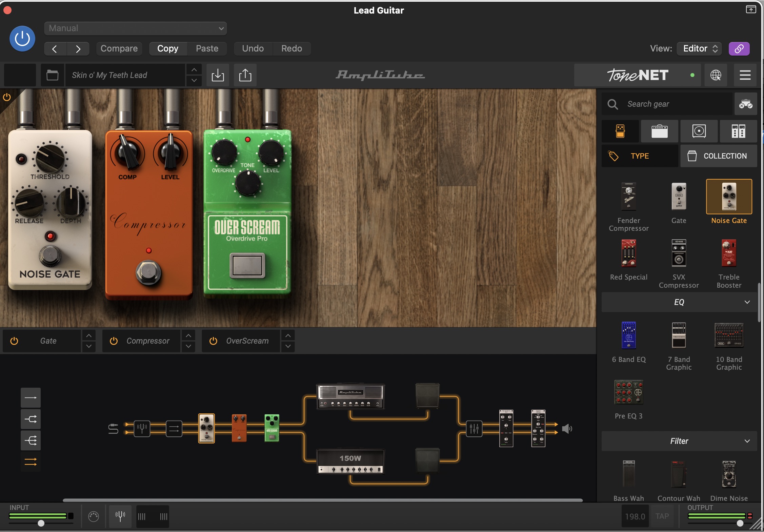The width and height of the screenshot is (764, 532).
Task: Switch to the COLLECTION tab
Action: (719, 156)
